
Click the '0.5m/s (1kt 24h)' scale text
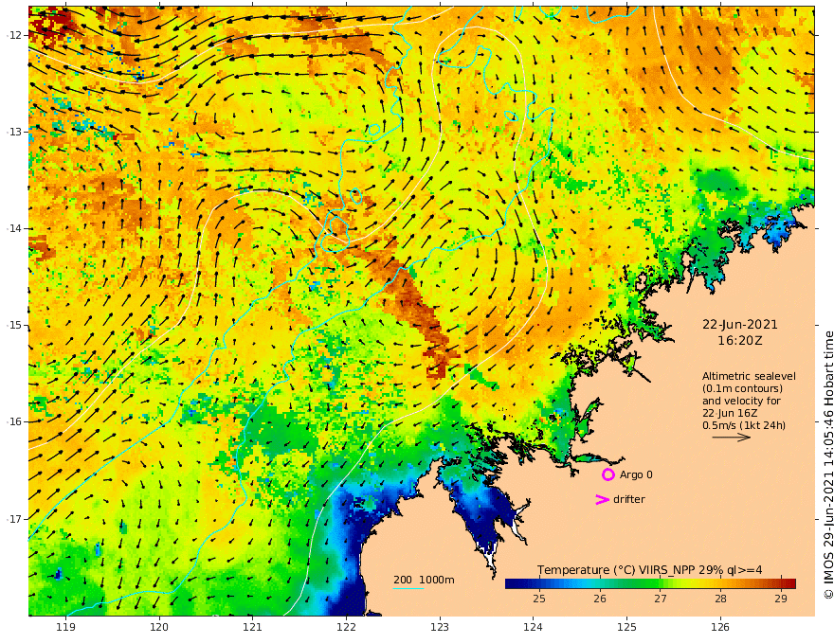(744, 425)
